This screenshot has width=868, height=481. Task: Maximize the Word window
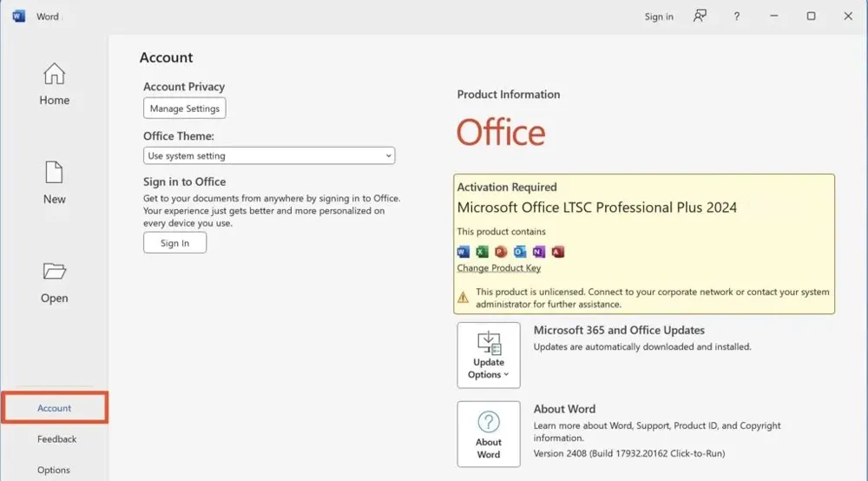[811, 16]
